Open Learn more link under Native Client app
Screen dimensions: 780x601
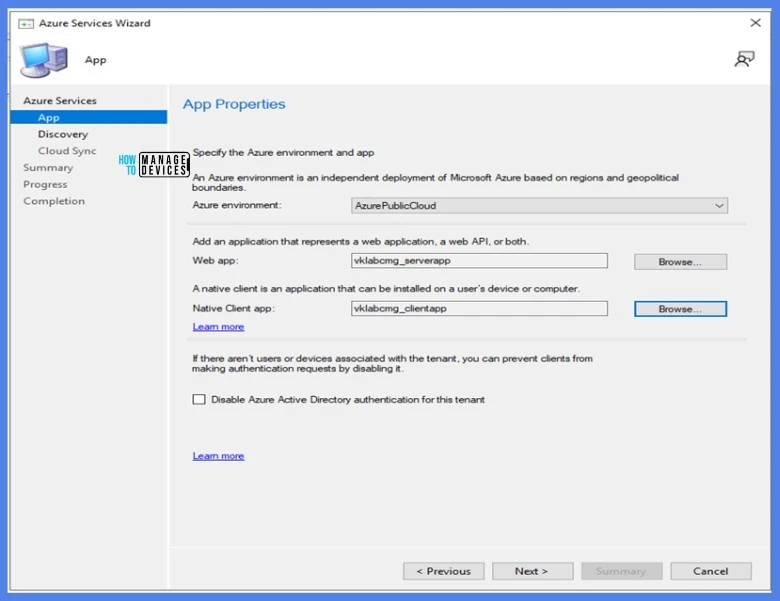(218, 327)
